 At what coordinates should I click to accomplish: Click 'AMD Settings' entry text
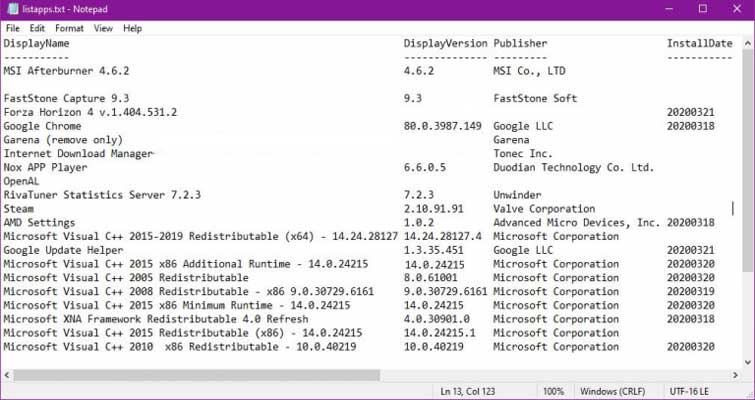coord(39,223)
